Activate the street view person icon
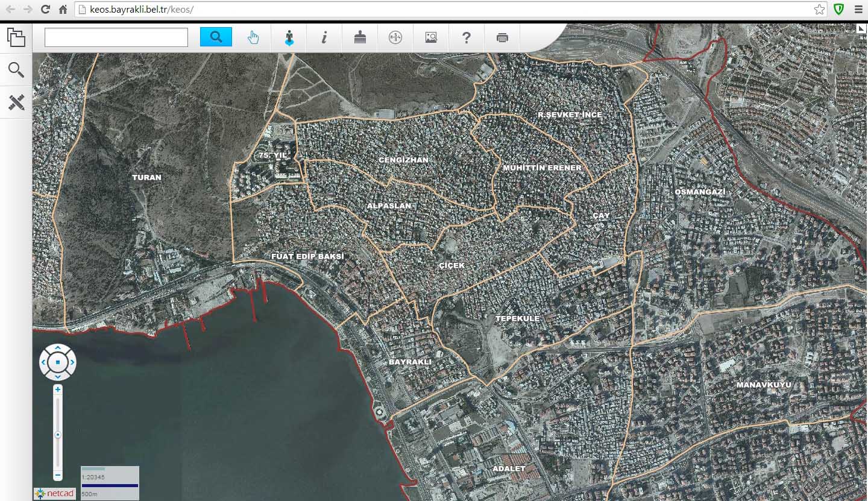Image resolution: width=868 pixels, height=501 pixels. tap(289, 38)
